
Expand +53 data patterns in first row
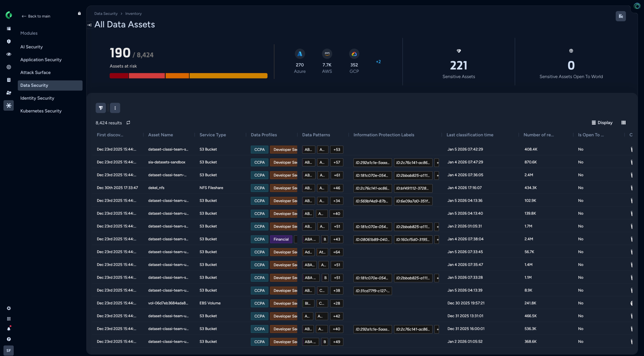[x=337, y=150]
